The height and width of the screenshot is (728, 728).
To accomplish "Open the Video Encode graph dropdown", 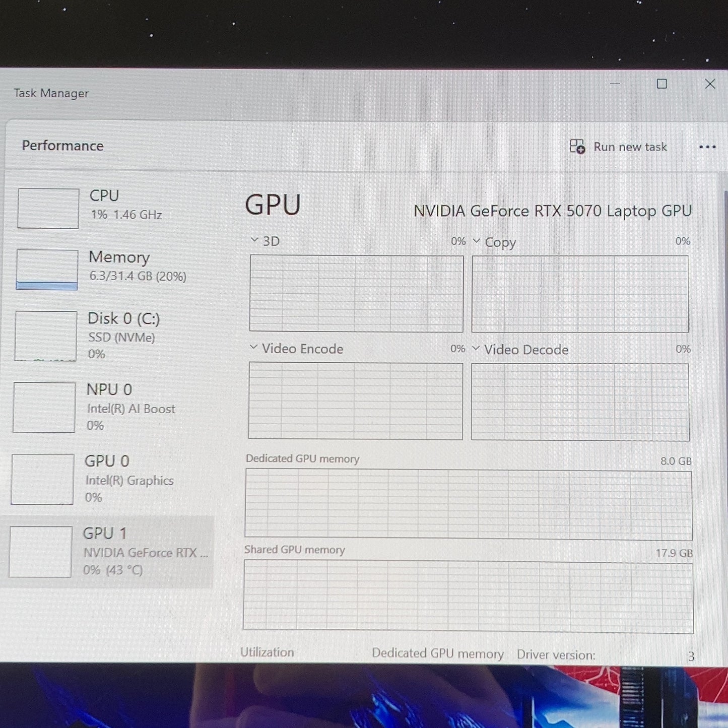I will pos(253,347).
